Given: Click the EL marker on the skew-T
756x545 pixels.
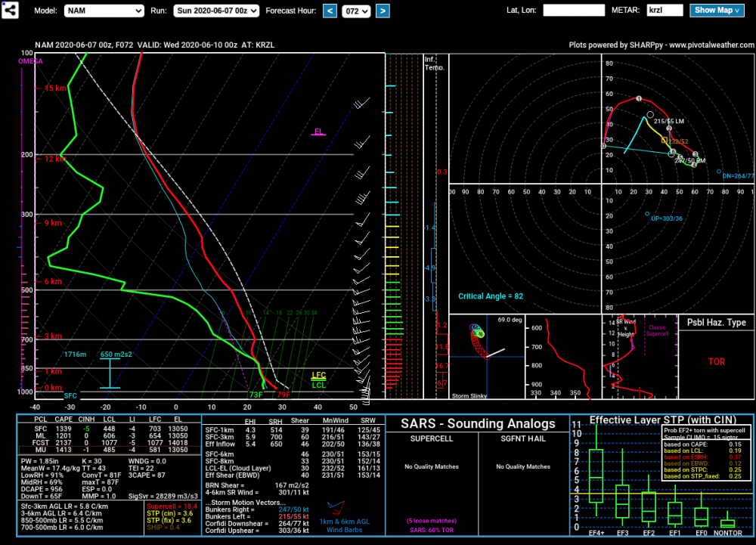Looking at the screenshot, I should point(318,132).
